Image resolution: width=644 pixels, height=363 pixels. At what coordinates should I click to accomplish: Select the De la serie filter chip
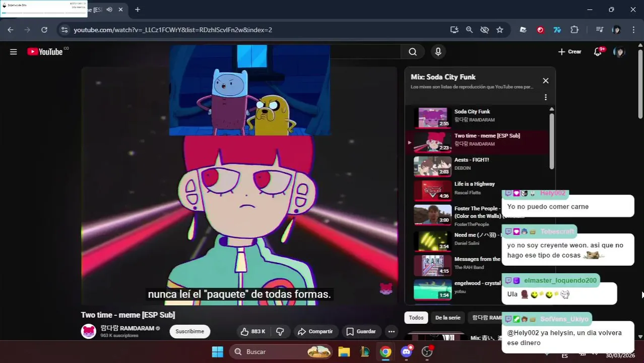(448, 318)
